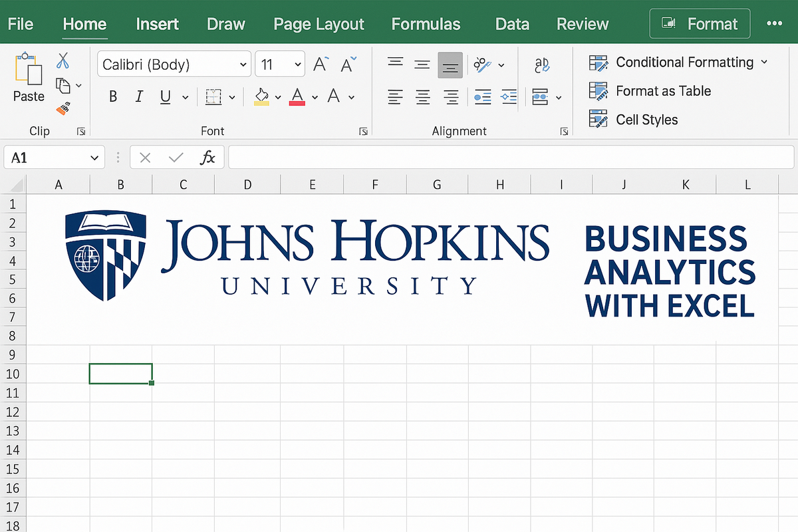The height and width of the screenshot is (532, 798).
Task: Expand the fill color dropdown arrow
Action: tap(278, 98)
